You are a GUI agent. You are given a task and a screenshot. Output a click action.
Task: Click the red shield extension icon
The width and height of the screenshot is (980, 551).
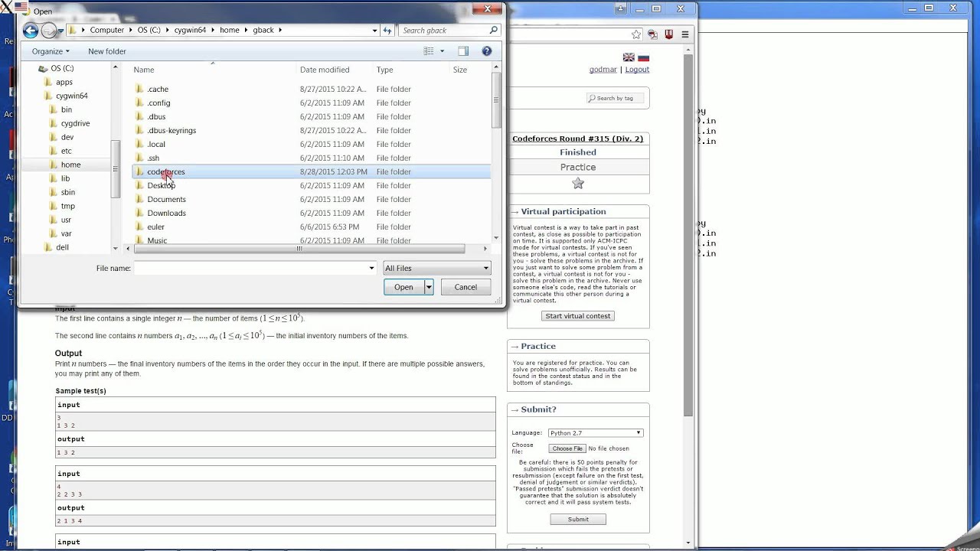click(668, 34)
